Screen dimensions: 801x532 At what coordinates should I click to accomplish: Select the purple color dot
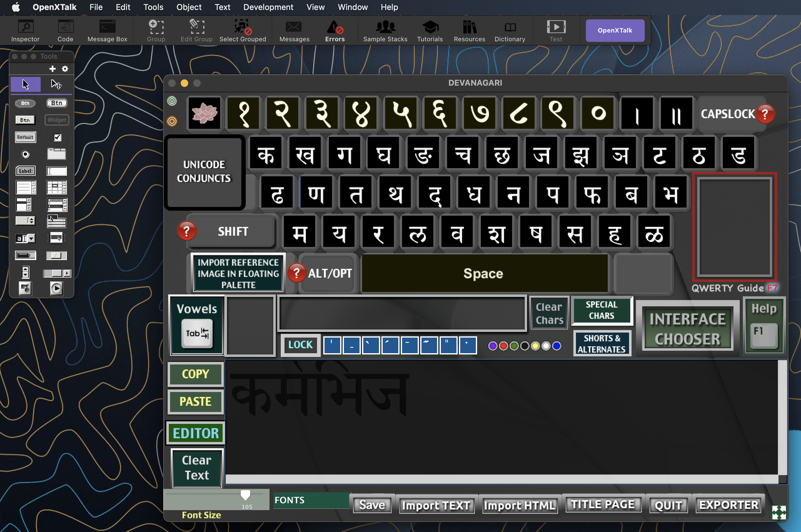pos(493,346)
